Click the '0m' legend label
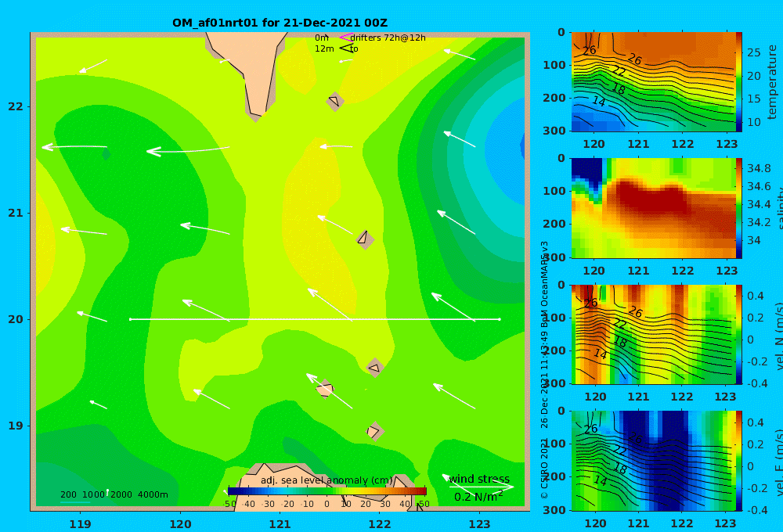This screenshot has width=783, height=532. (322, 38)
